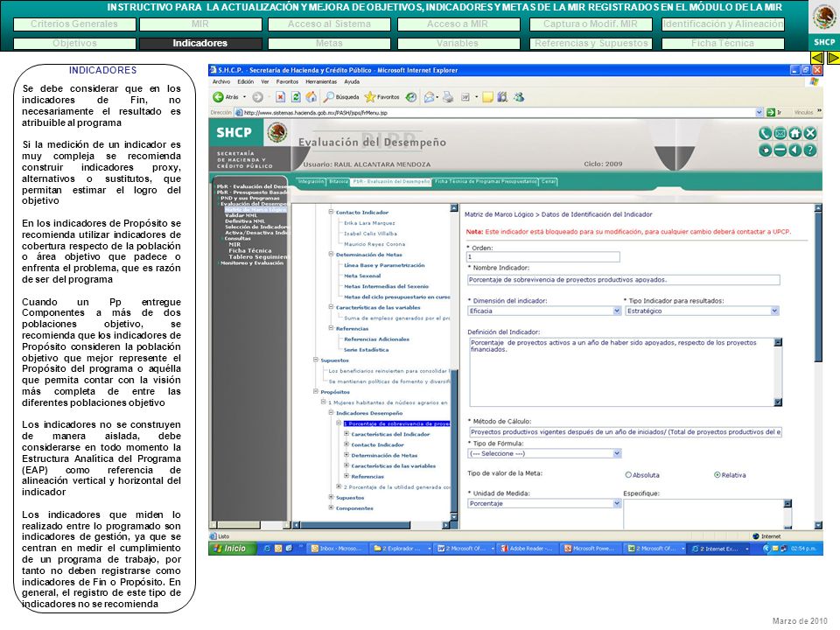Open the Archivo menu
The image size is (840, 630).
tap(221, 82)
